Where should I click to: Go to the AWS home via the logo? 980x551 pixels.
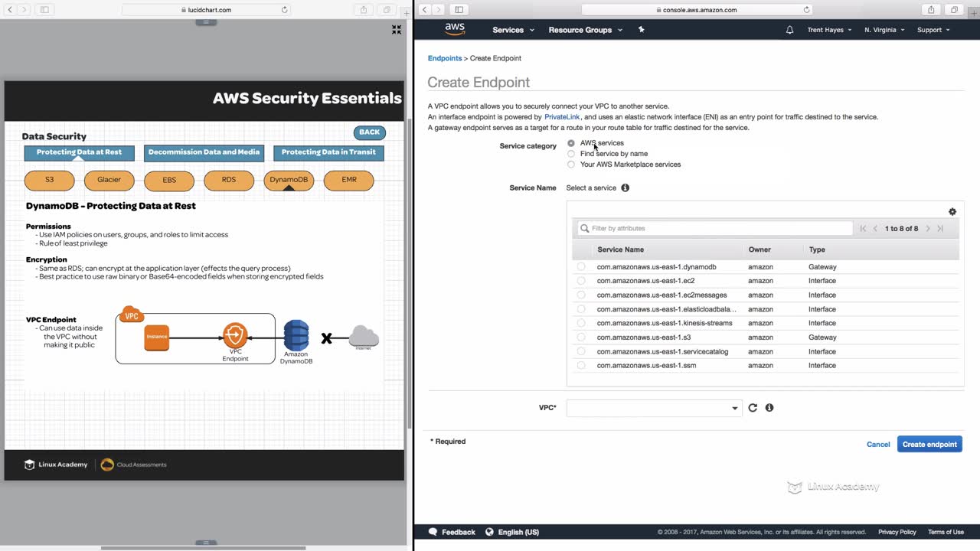click(455, 29)
